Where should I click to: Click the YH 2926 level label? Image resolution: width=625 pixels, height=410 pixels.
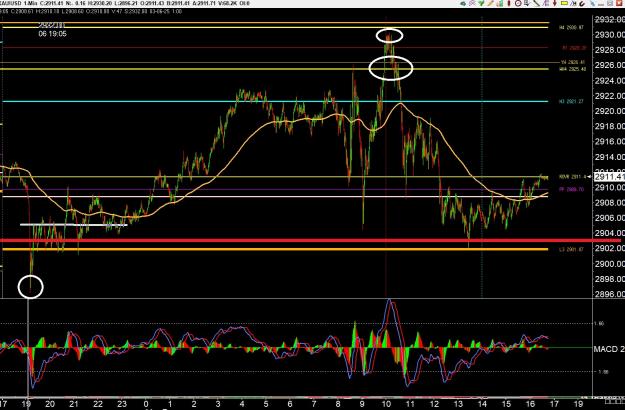(573, 62)
